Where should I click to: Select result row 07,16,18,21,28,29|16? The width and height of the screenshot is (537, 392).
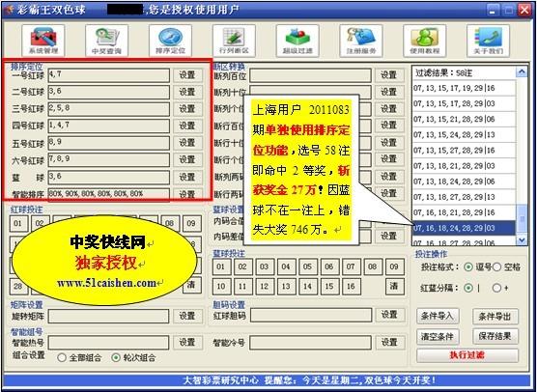point(464,212)
